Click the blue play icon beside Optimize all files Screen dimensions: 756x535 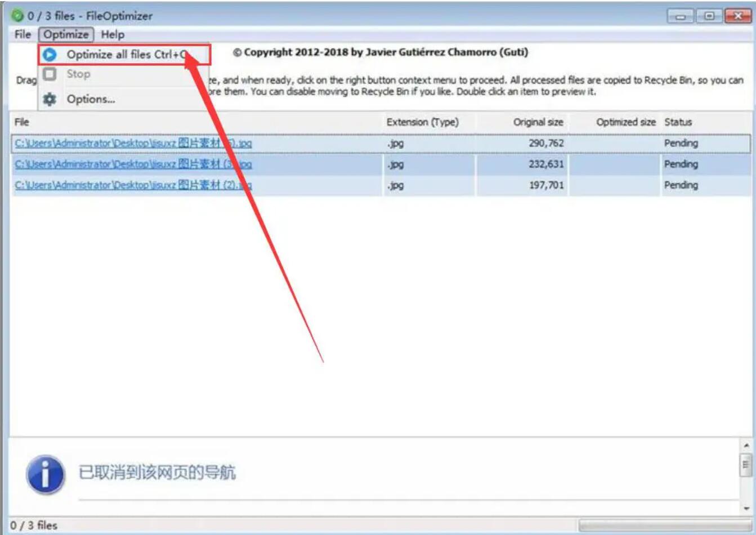tap(50, 55)
